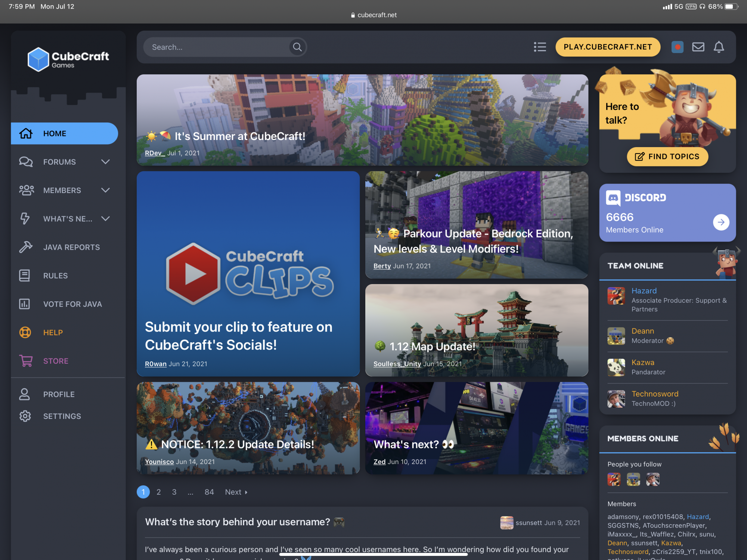Click first followed member avatar under People you follow
The height and width of the screenshot is (560, 747).
click(x=614, y=479)
